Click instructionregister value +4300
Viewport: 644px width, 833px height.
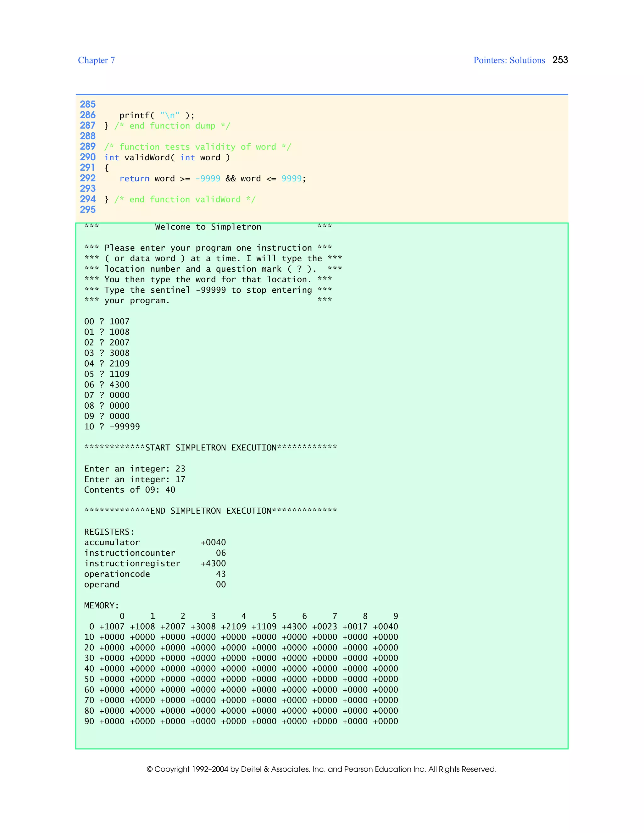click(213, 563)
